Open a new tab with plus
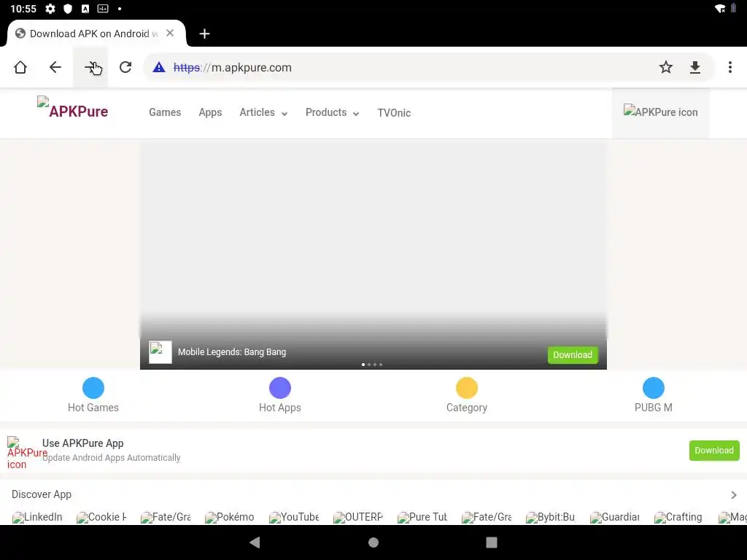Screen dimensions: 747x560 click(x=204, y=34)
